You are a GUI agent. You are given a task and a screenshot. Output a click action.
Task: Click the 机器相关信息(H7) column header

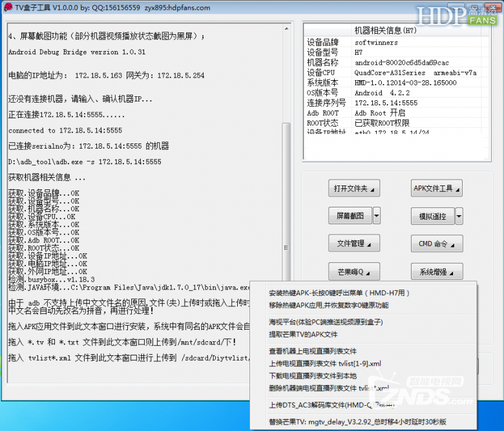385,30
